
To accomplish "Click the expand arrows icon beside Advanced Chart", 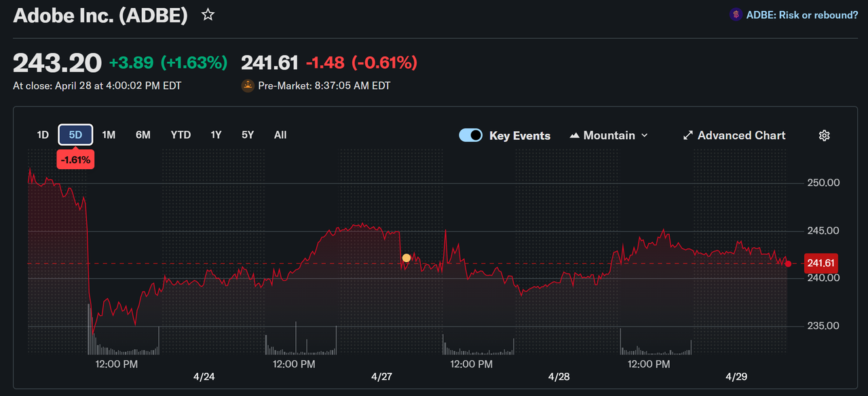I will (687, 135).
